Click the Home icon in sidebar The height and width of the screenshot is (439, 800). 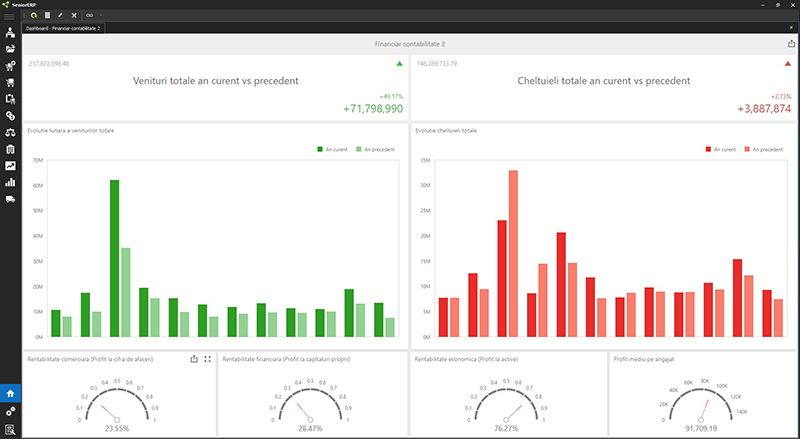click(x=10, y=394)
